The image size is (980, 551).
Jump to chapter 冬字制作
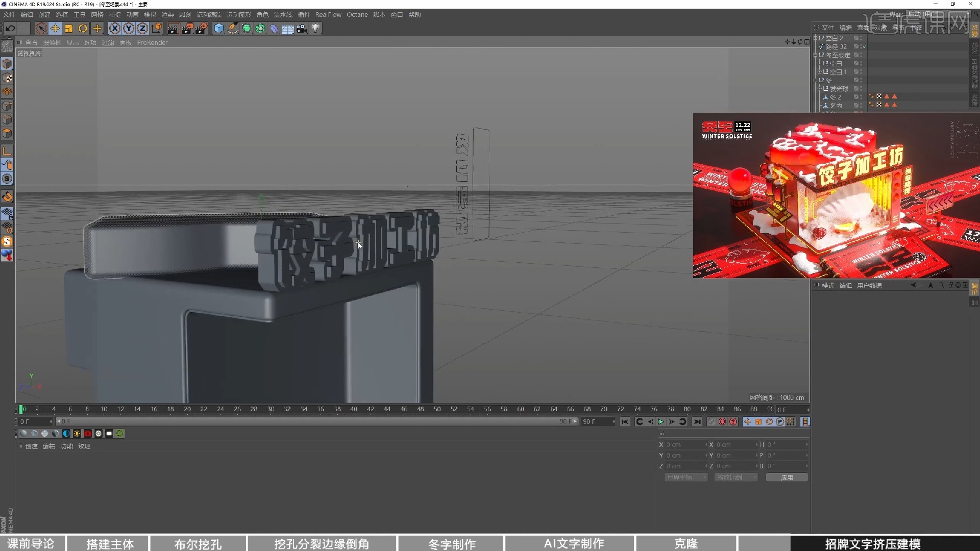[452, 544]
